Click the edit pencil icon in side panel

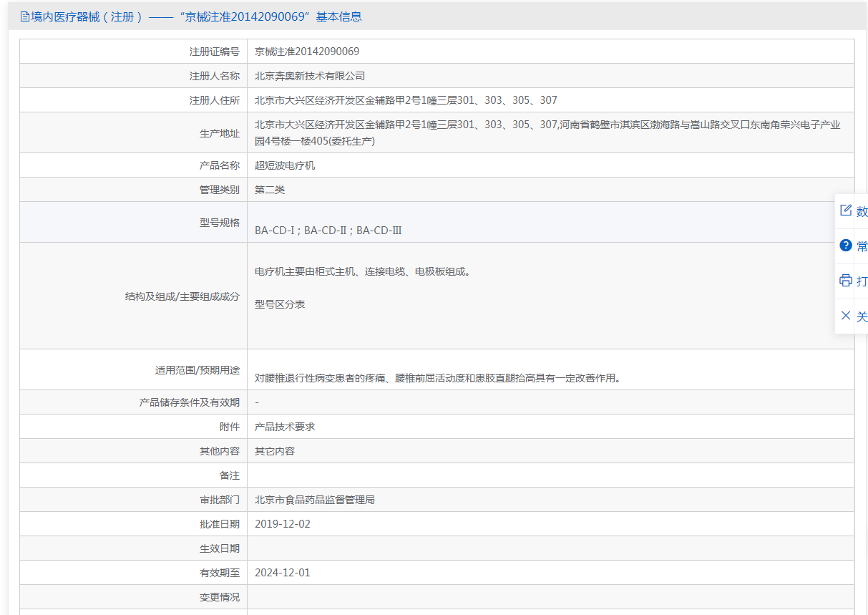pos(846,210)
